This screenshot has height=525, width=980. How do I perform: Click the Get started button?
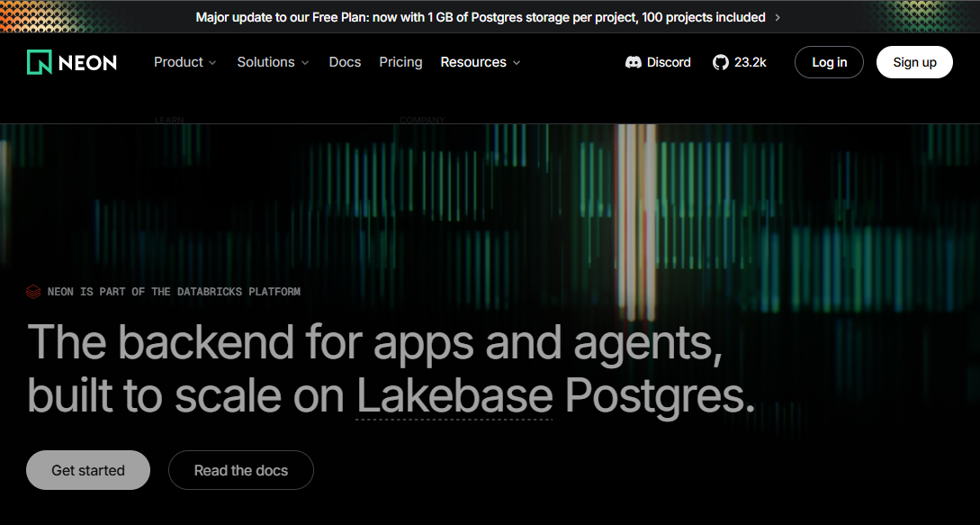(x=88, y=470)
